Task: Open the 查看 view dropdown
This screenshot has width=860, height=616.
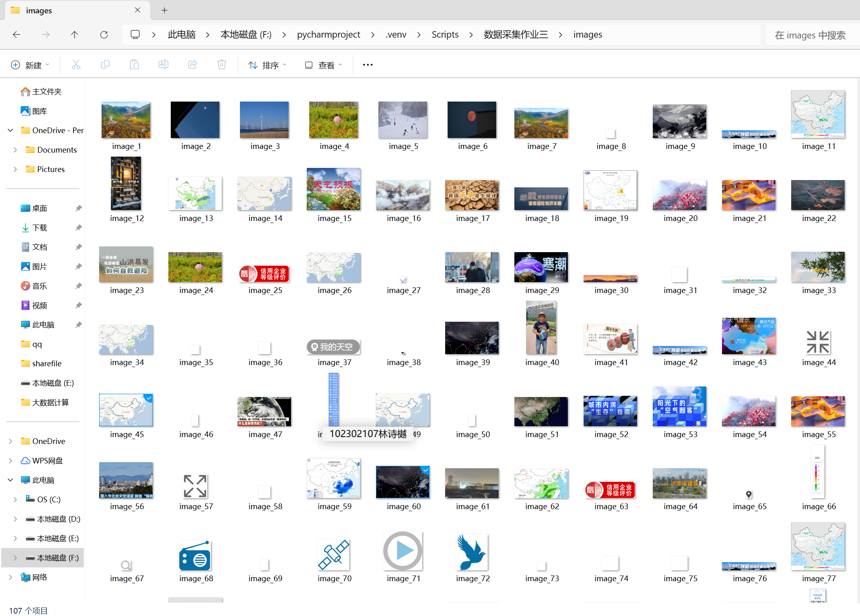Action: click(x=323, y=65)
